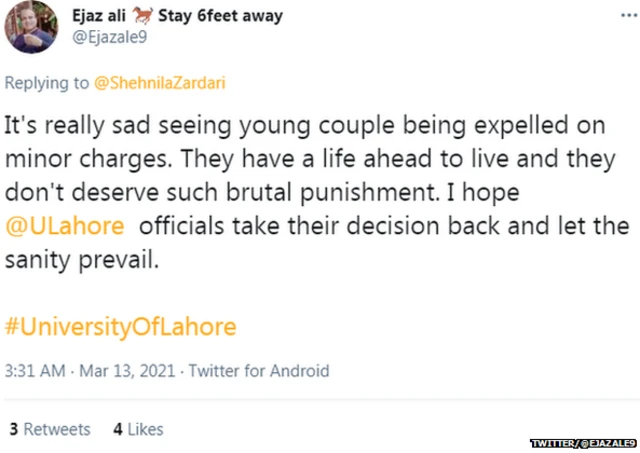This screenshot has height=453, width=640.
Task: Click the "Replying to" label
Action: click(x=47, y=83)
